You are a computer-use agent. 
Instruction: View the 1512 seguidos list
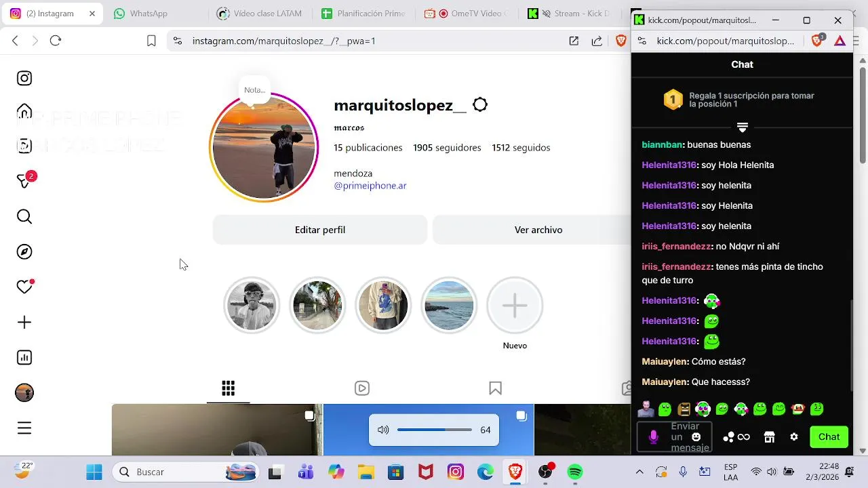click(x=521, y=148)
